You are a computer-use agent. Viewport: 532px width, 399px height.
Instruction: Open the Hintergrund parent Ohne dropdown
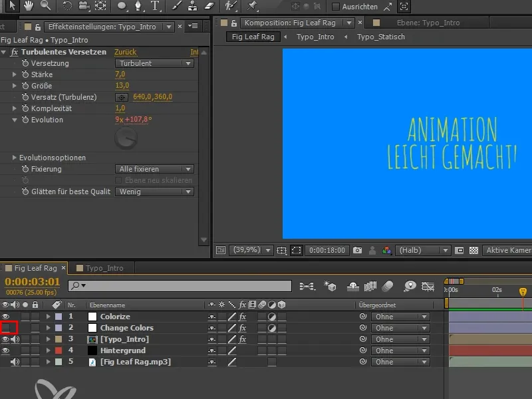pyautogui.click(x=400, y=350)
